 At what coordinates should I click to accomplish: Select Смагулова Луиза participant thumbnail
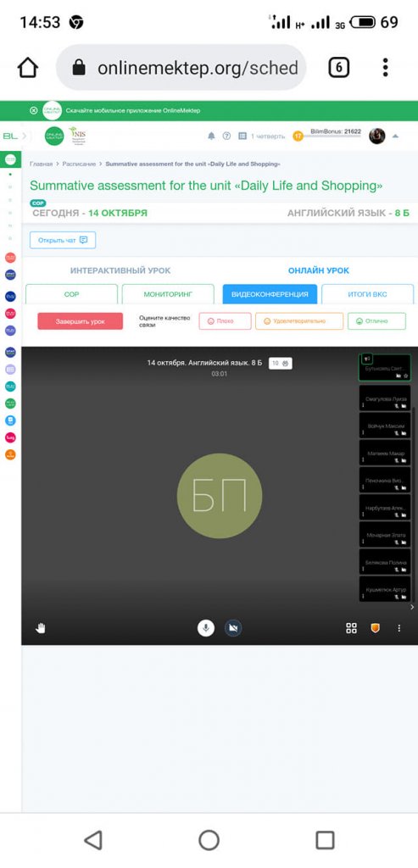[385, 398]
